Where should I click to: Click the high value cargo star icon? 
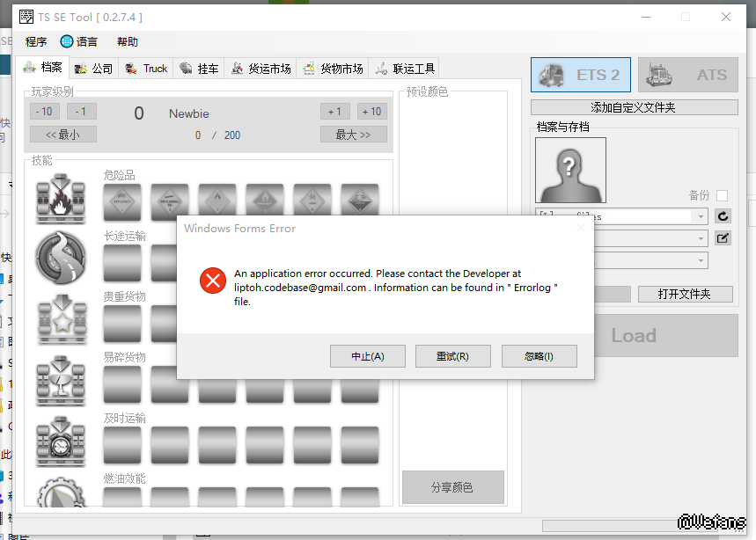click(x=61, y=318)
